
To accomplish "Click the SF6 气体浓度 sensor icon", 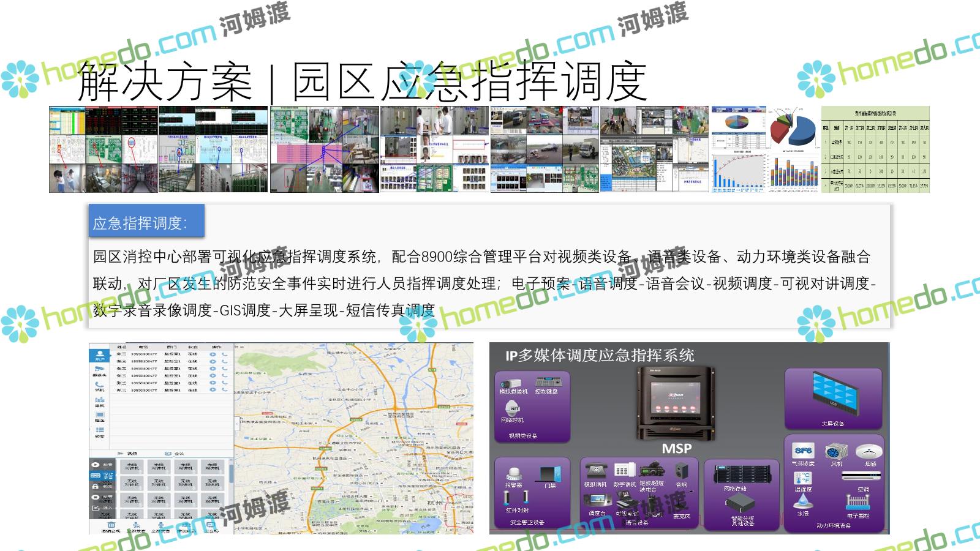I will tap(803, 451).
